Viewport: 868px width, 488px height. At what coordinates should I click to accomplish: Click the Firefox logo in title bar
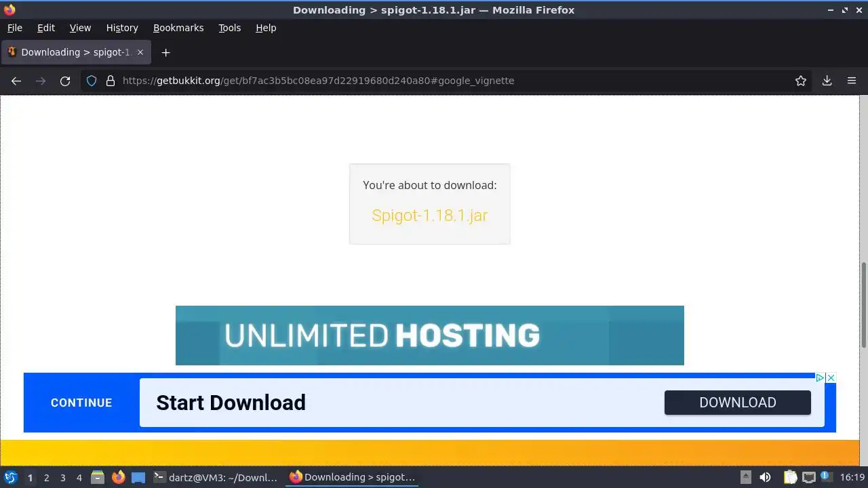pyautogui.click(x=9, y=10)
